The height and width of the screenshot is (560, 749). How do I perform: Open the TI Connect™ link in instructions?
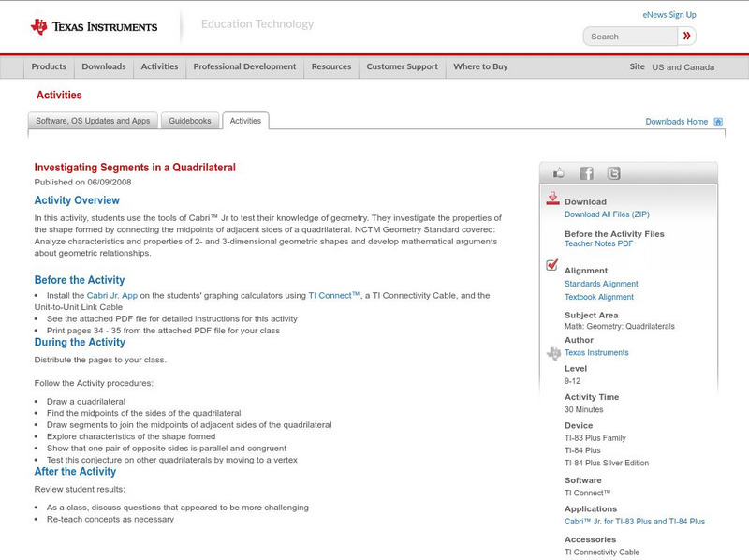point(333,296)
